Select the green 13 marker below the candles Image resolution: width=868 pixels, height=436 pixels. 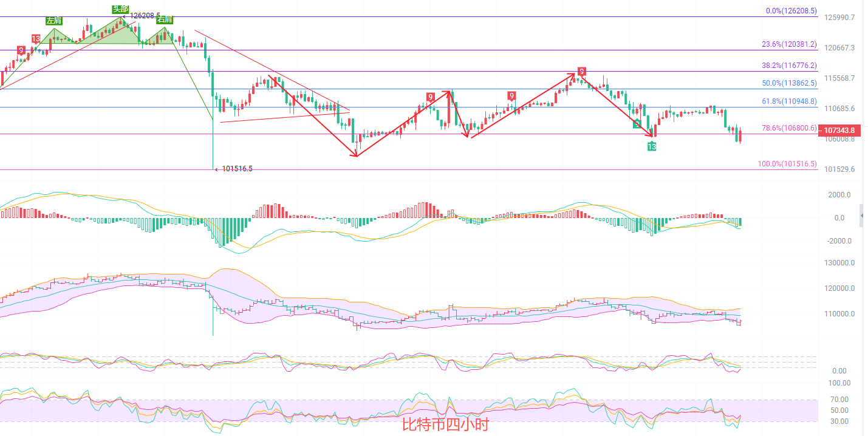coord(652,146)
